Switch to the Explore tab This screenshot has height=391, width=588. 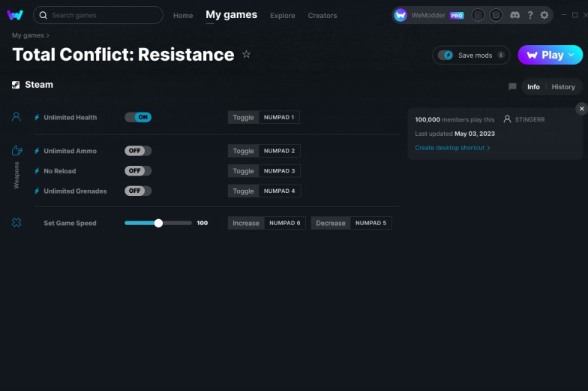coord(282,15)
